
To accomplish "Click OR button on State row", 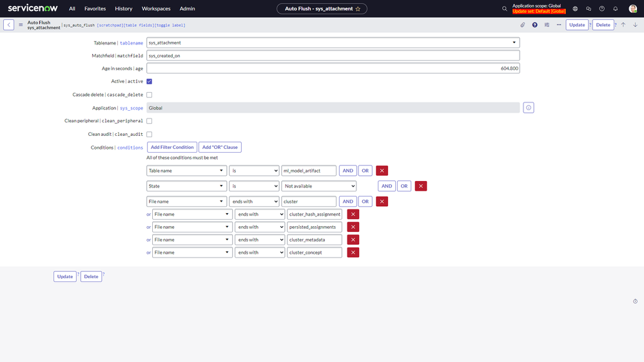I will 404,186.
